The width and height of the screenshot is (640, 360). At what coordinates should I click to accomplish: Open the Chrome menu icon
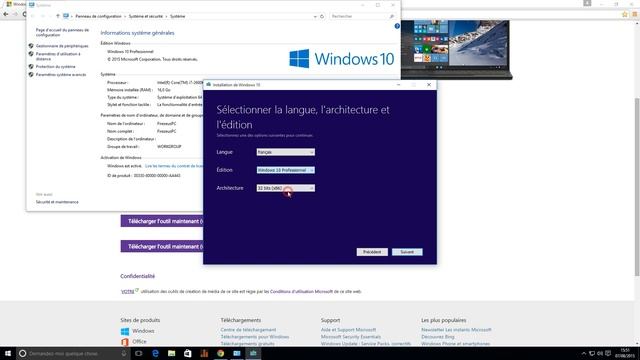(x=635, y=14)
